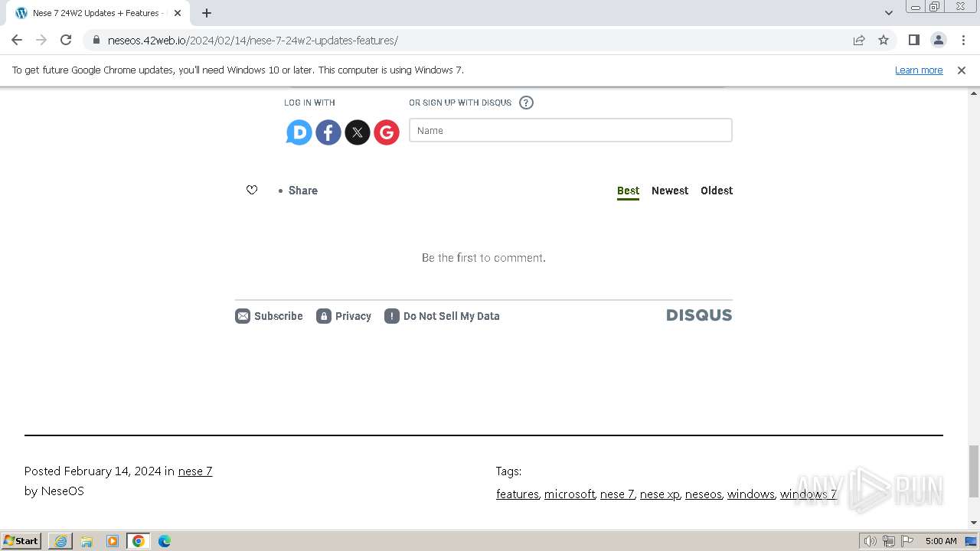Click Do Not Sell My Data
Screen dimensions: 980x551
442,316
